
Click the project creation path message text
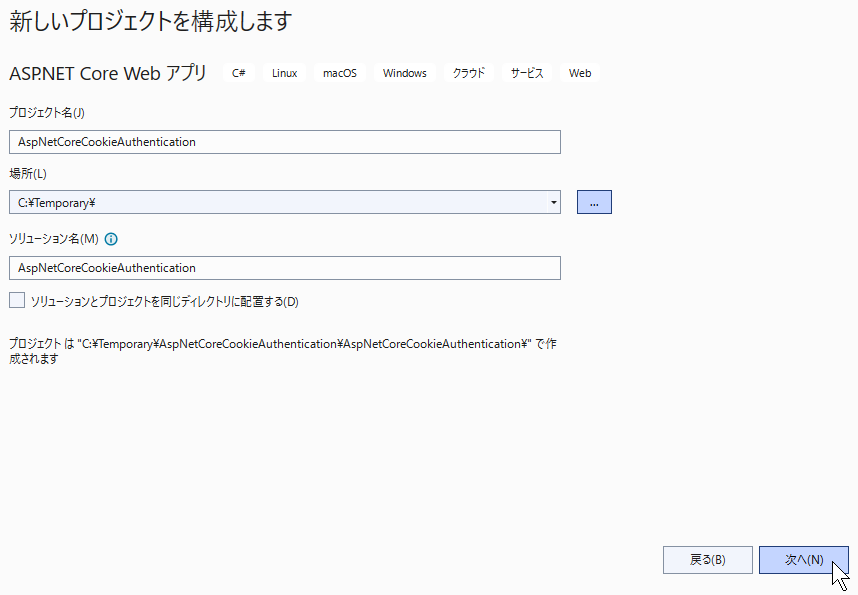[x=283, y=351]
